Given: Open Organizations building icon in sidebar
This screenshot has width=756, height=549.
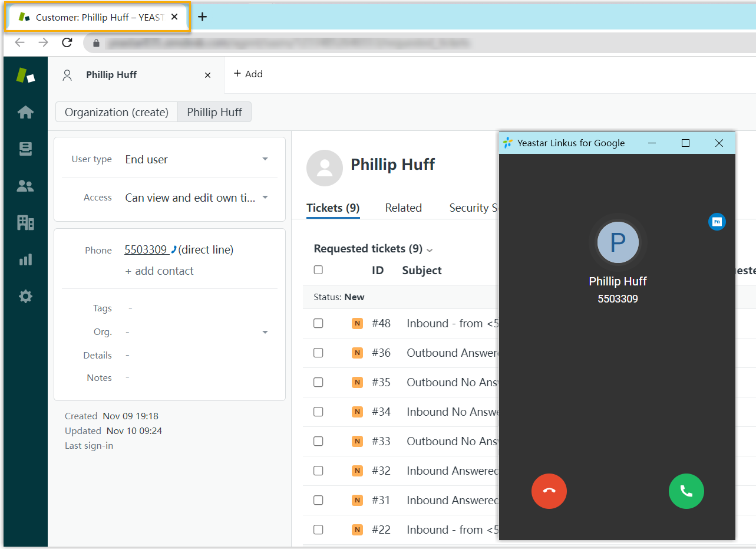Looking at the screenshot, I should (25, 222).
